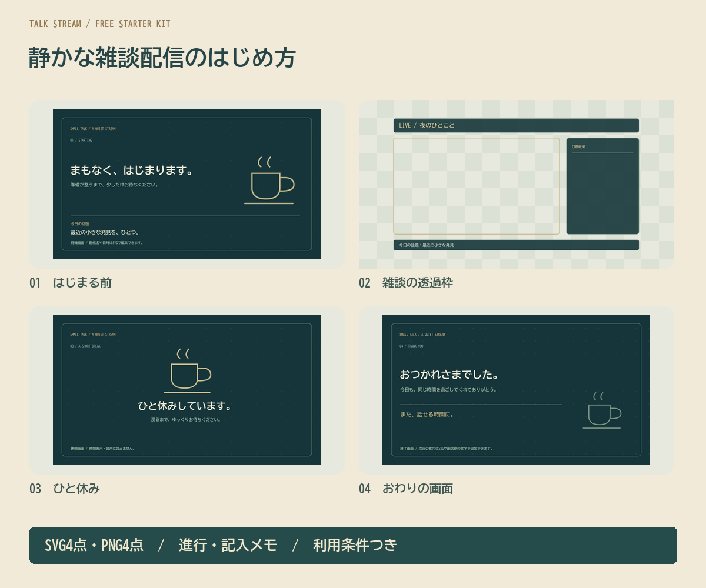Click the caption 02 雑談の透過枠

click(406, 283)
